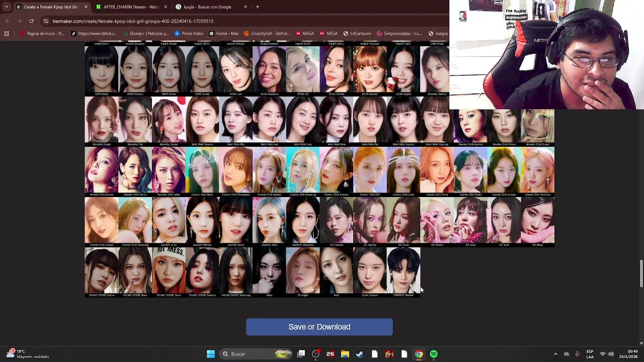Open Steam from the taskbar
This screenshot has width=644, height=362.
360,354
